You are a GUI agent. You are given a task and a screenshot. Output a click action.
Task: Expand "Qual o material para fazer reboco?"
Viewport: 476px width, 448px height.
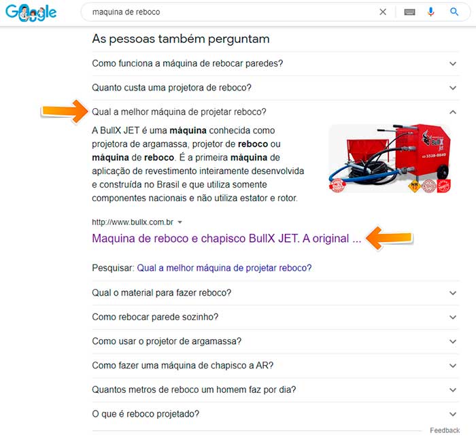275,293
